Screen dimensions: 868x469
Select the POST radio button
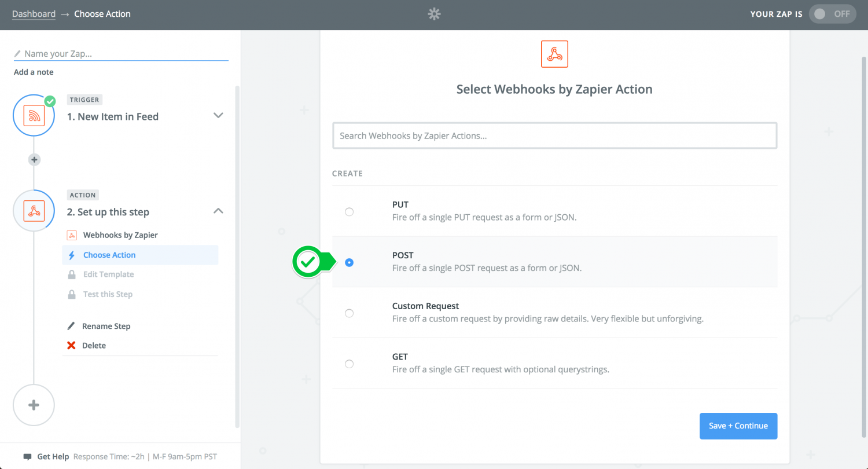pos(349,262)
